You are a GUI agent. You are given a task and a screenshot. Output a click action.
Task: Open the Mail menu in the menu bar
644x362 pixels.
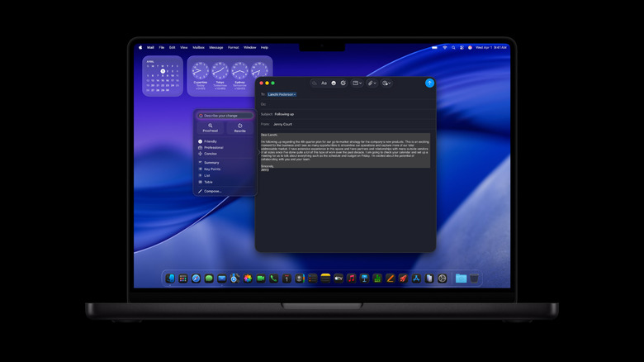click(x=150, y=47)
